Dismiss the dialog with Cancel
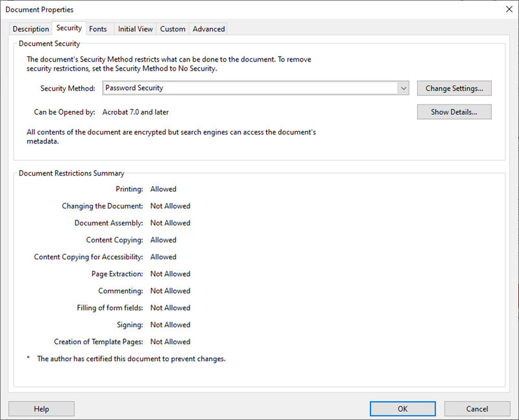Screen dimensions: 519x420 [477, 408]
